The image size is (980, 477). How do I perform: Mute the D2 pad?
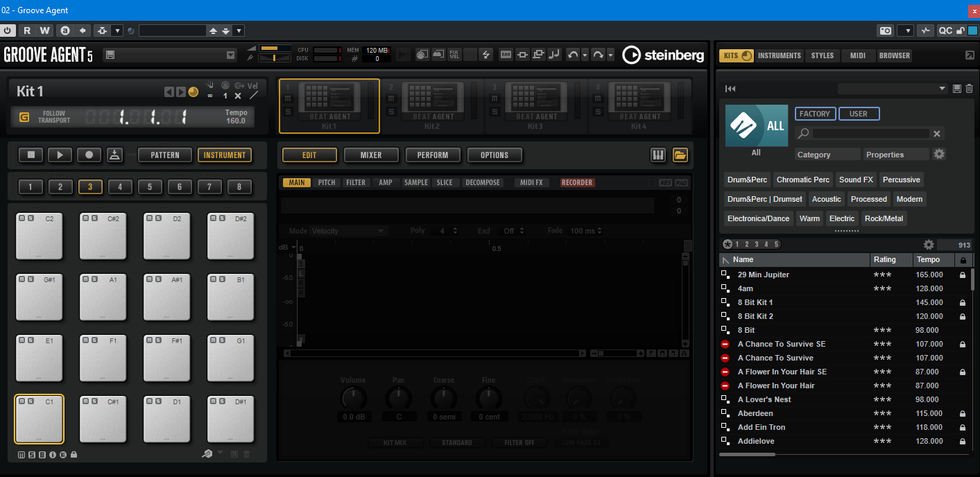coord(148,218)
